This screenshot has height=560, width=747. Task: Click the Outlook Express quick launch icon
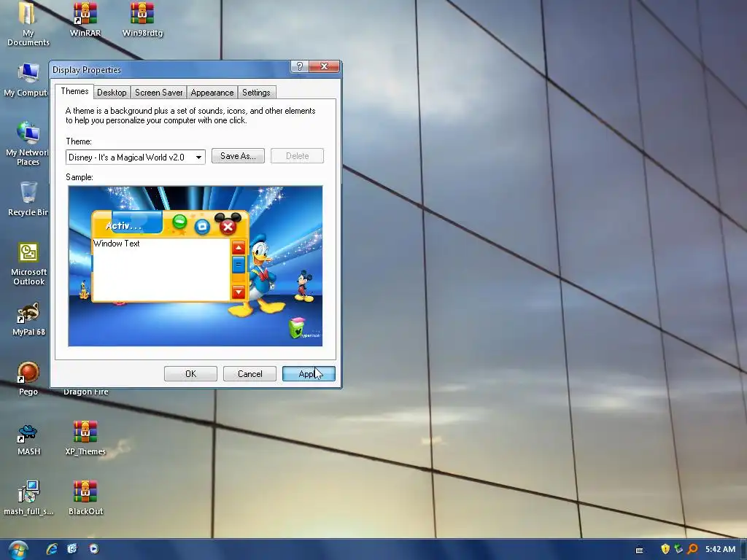point(72,549)
